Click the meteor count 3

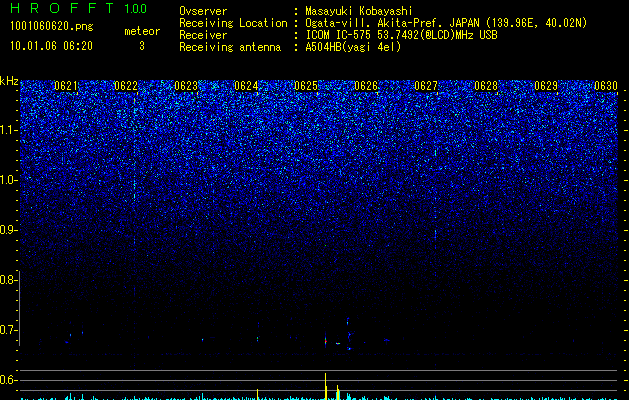pyautogui.click(x=142, y=46)
